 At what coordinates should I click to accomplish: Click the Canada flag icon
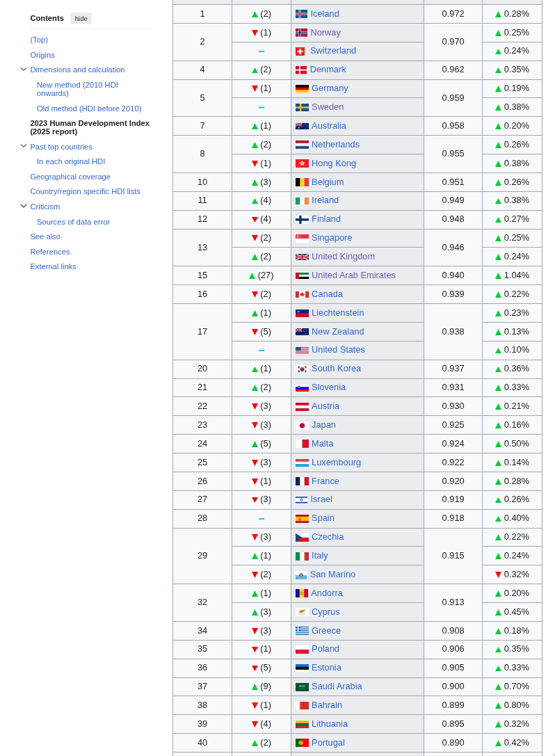click(302, 295)
